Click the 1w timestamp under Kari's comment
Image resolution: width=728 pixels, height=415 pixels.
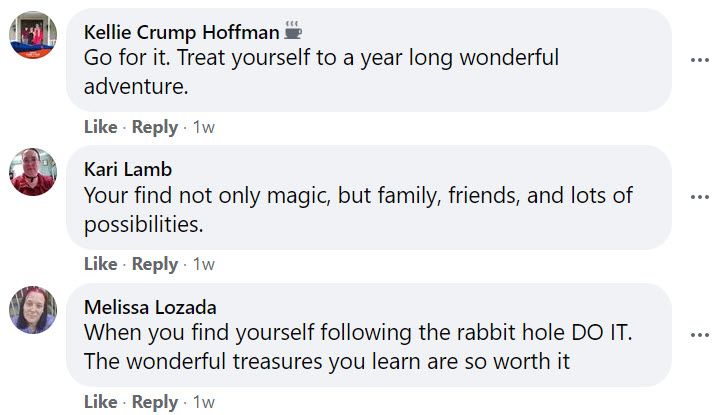coord(203,264)
